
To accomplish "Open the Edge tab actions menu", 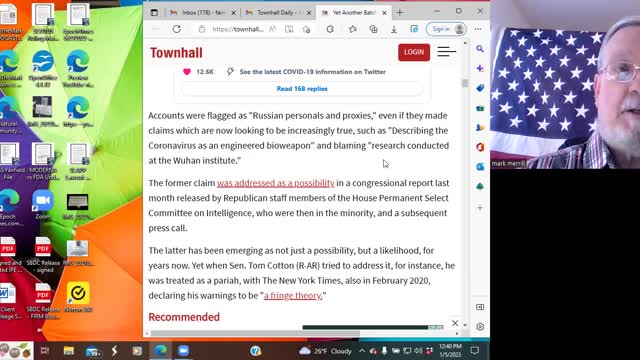I will 154,13.
